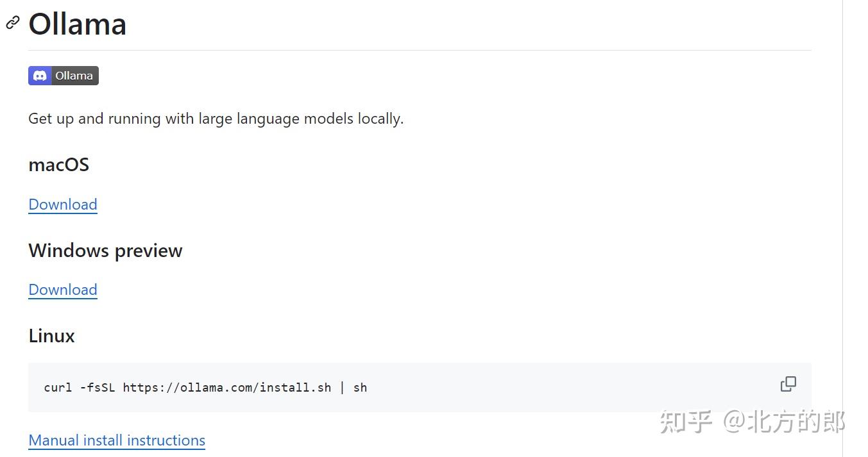Image resolution: width=868 pixels, height=457 pixels.
Task: Click the Ollama page title
Action: tap(77, 24)
